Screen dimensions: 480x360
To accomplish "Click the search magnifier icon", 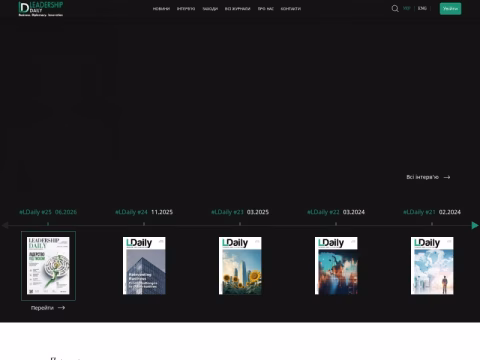I will tap(395, 9).
